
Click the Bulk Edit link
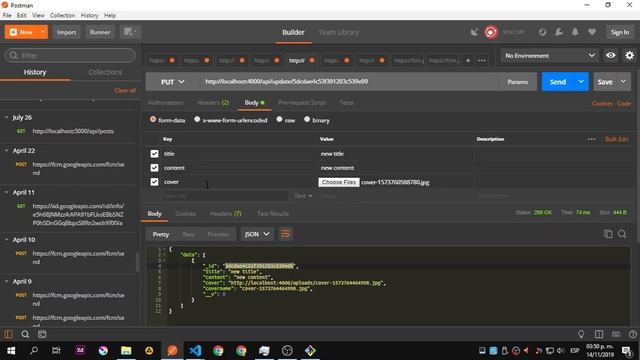[616, 139]
